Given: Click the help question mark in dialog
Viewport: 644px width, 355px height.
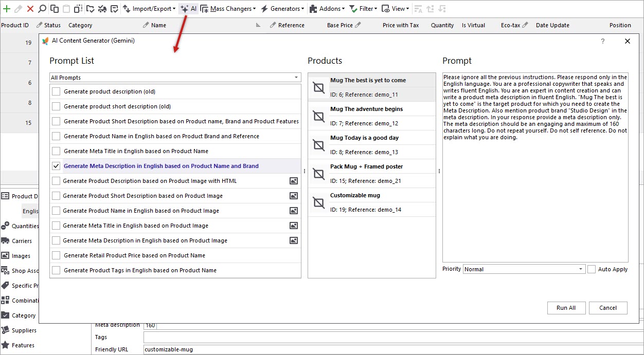Looking at the screenshot, I should coord(603,41).
